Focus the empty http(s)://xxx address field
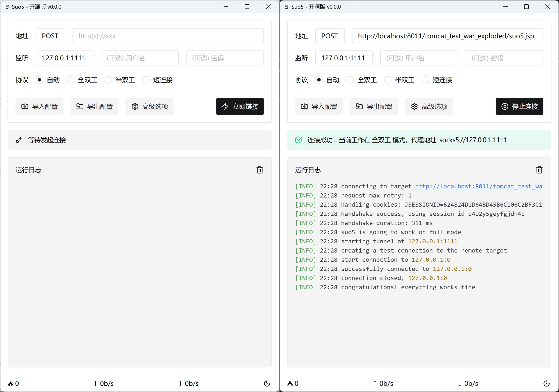The image size is (559, 392). pos(168,36)
